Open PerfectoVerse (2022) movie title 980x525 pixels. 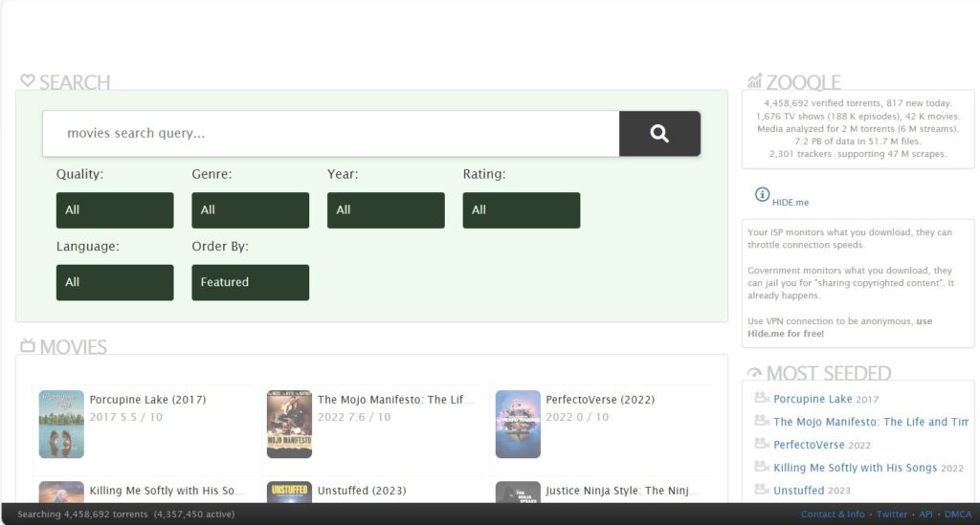(600, 400)
